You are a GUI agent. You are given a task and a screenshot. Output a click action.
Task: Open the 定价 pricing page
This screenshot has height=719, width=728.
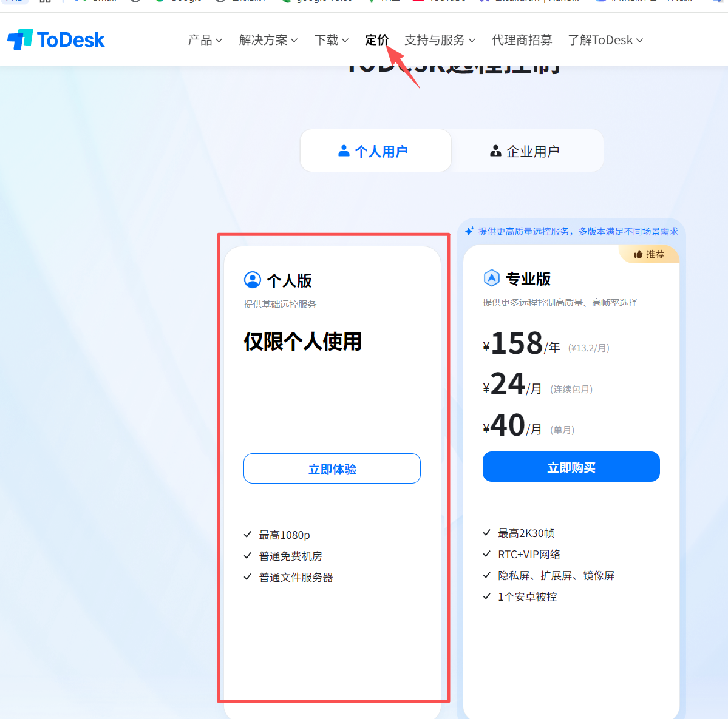click(376, 40)
